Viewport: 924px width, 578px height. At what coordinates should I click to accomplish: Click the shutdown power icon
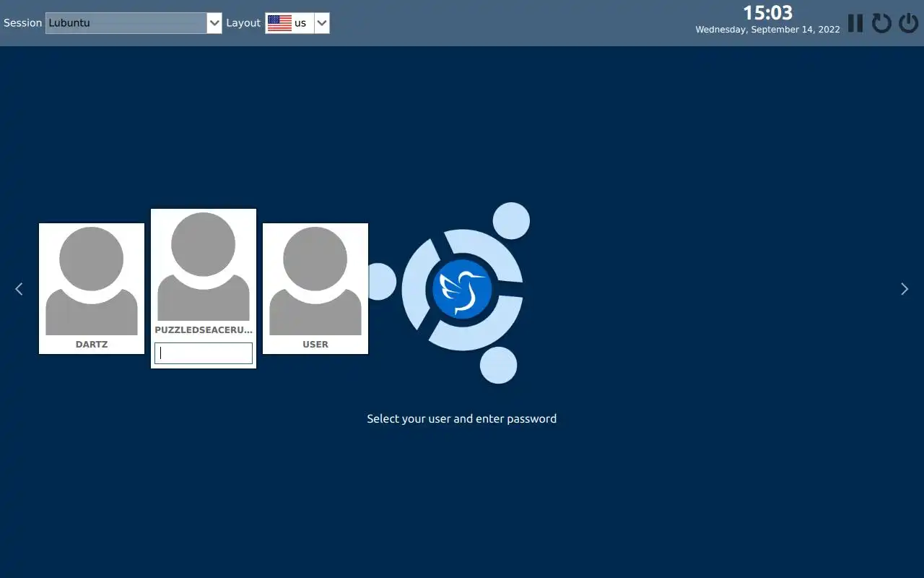[908, 23]
